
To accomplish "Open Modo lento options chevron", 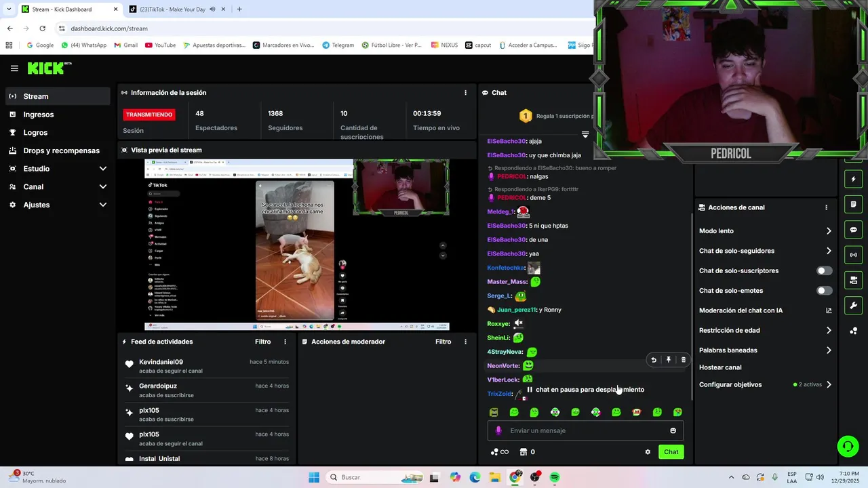I will pyautogui.click(x=829, y=231).
